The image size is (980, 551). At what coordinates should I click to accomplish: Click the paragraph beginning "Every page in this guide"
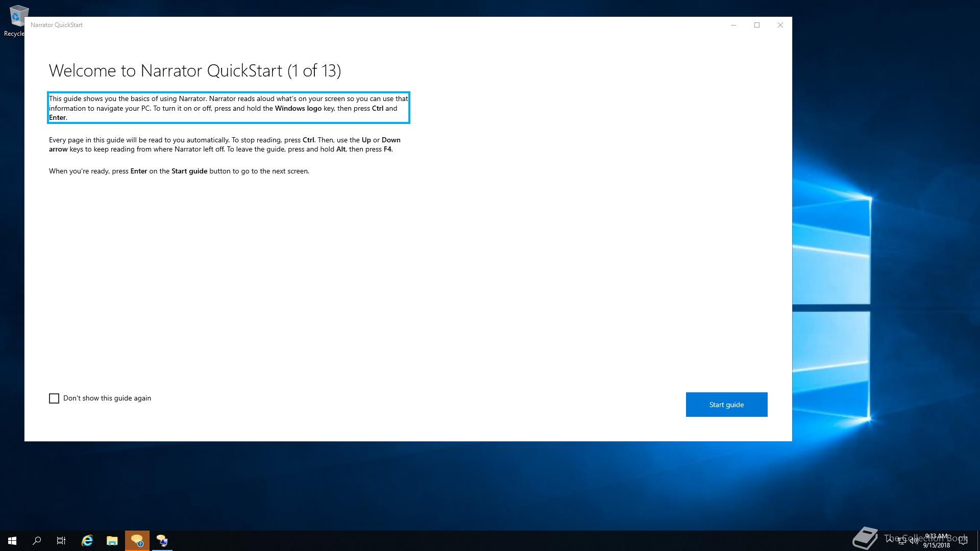point(225,144)
